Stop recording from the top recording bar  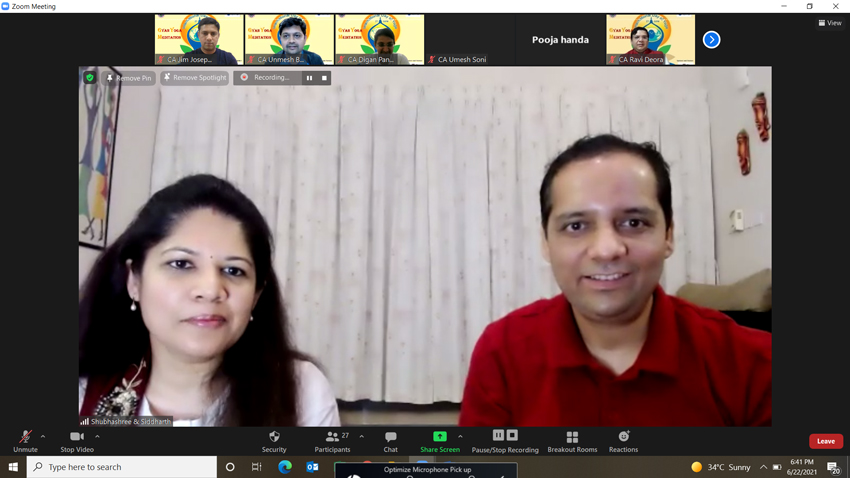(324, 77)
